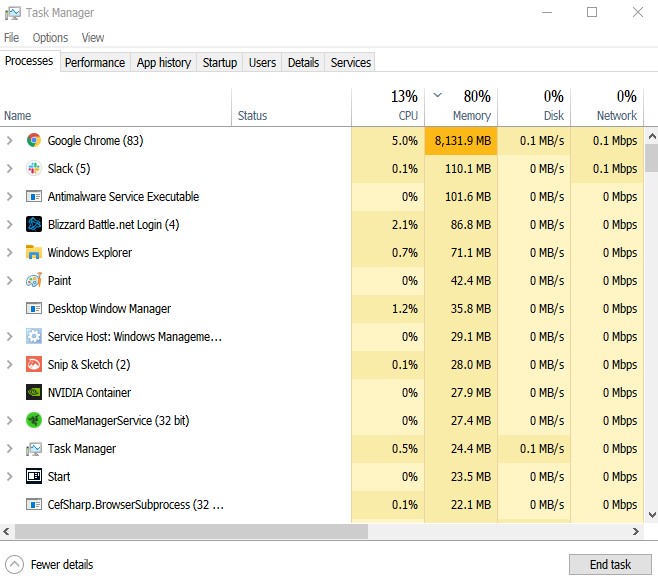Click the End task button
This screenshot has height=584, width=658.
point(610,565)
